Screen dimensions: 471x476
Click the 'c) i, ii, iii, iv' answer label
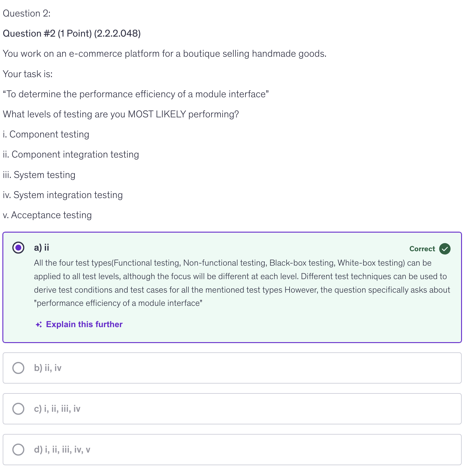click(57, 409)
